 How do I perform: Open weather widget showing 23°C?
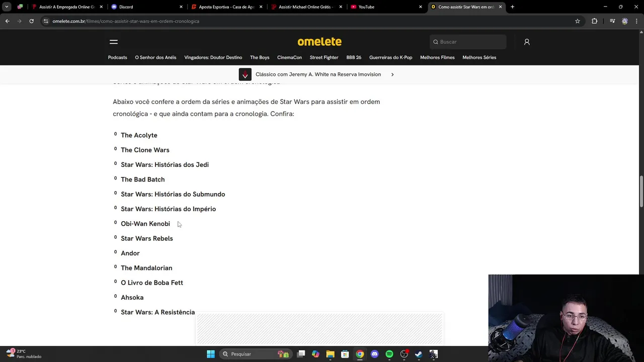(24, 354)
